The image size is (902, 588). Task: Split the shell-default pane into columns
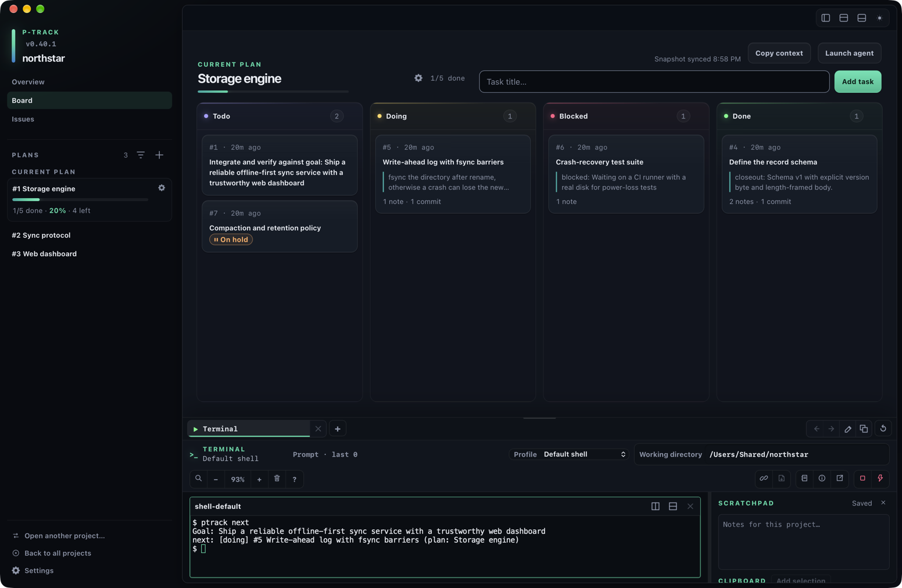pyautogui.click(x=656, y=506)
